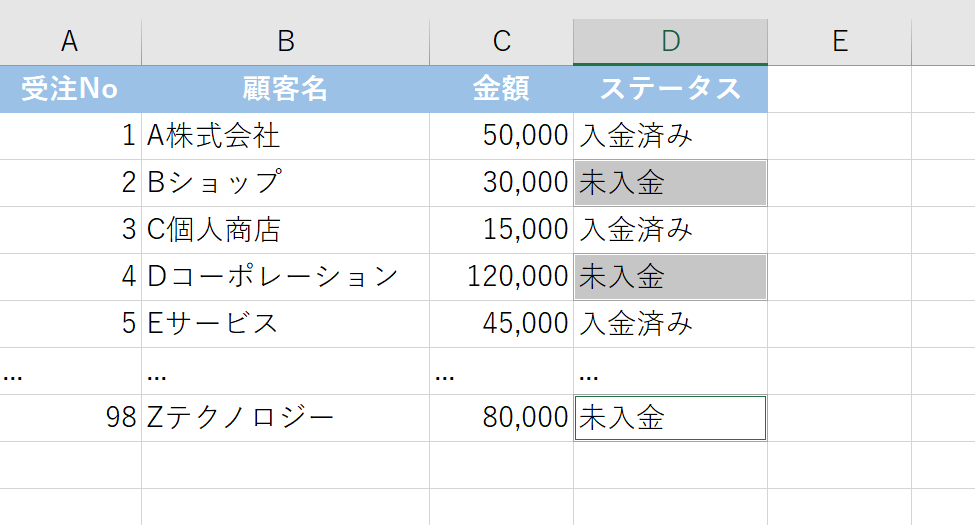Select column E header
The image size is (975, 525).
pos(840,41)
